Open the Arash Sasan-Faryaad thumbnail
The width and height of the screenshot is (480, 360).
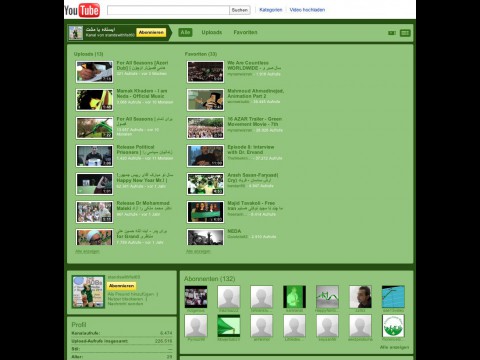coord(205,184)
